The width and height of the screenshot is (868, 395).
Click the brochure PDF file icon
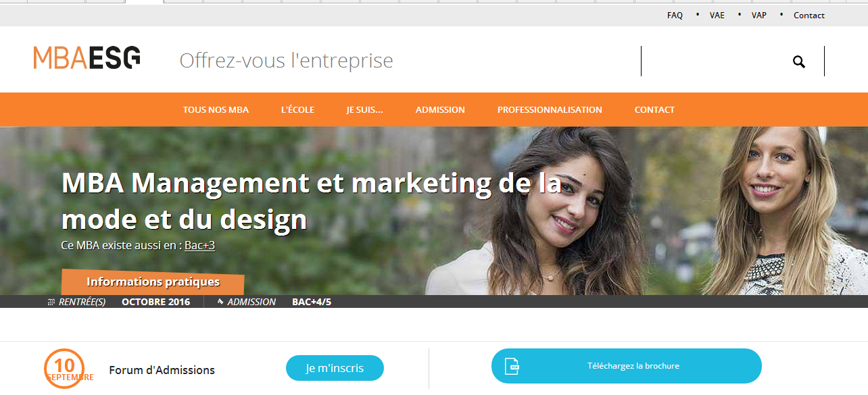pos(514,366)
